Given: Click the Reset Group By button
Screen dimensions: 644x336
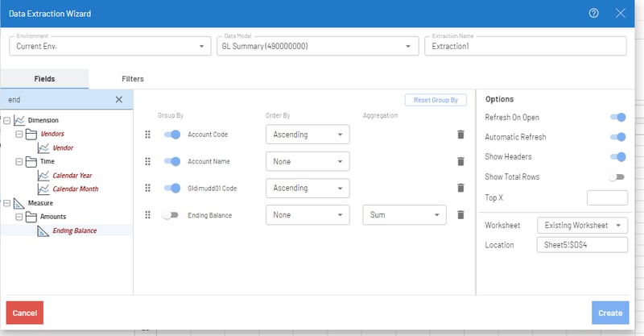Looking at the screenshot, I should pos(436,100).
